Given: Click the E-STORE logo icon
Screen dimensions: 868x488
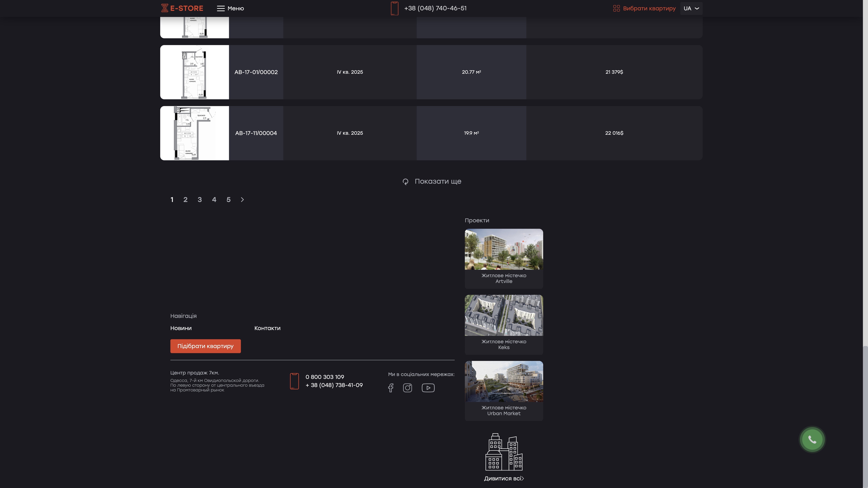Looking at the screenshot, I should (x=164, y=8).
